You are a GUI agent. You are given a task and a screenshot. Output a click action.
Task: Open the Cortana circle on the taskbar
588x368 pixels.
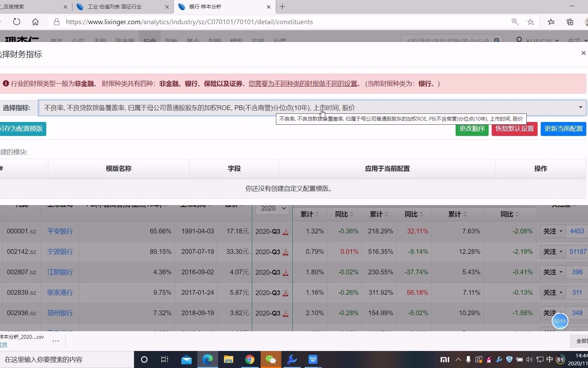coord(144,359)
